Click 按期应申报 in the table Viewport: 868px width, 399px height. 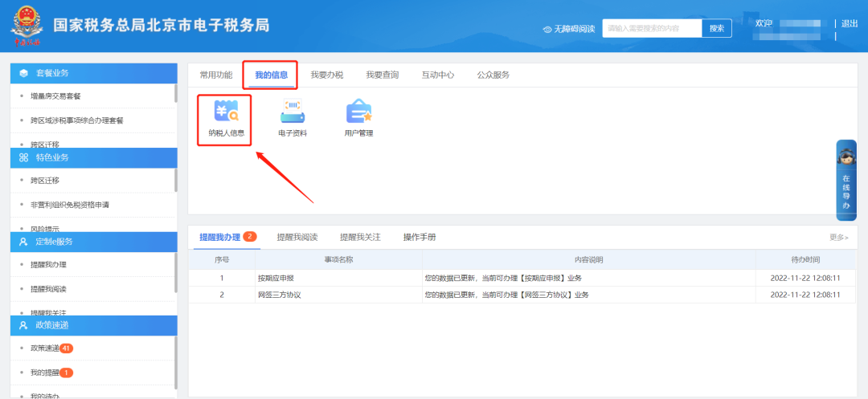tap(276, 278)
